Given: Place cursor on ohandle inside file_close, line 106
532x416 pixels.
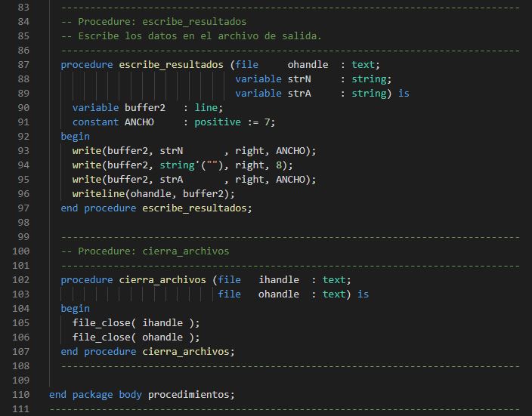Looking at the screenshot, I should pos(162,337).
